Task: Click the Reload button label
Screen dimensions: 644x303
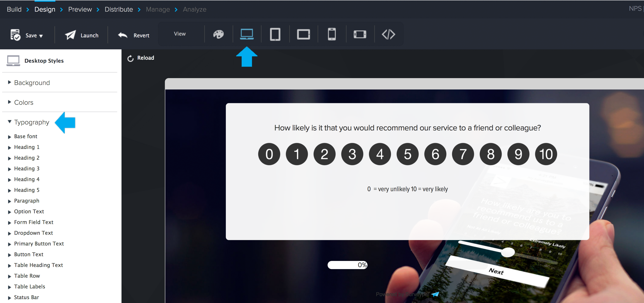Action: tap(146, 58)
